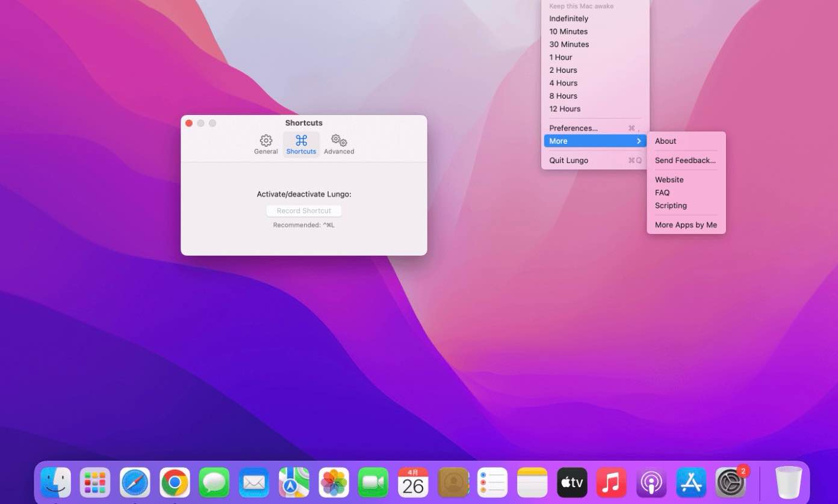
Task: Keep Mac awake Indefinitely
Action: click(568, 19)
